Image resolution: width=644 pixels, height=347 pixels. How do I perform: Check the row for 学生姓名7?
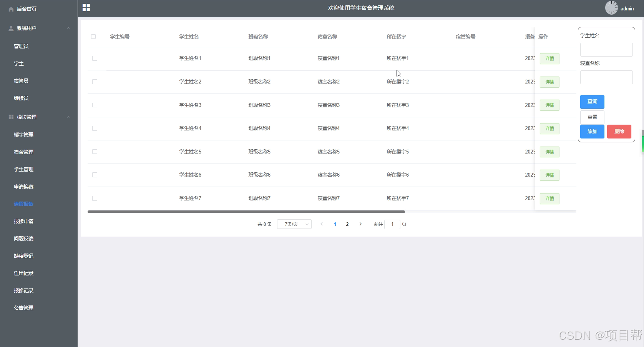coord(95,198)
